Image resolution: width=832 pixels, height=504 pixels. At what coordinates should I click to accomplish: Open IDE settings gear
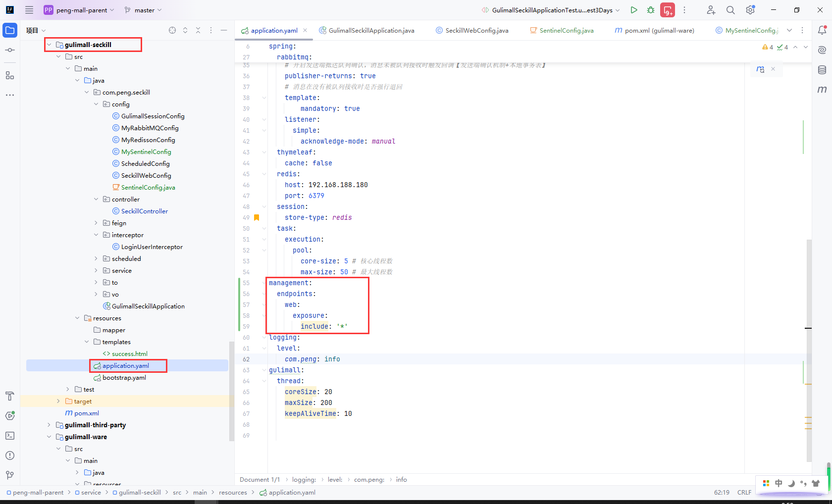click(x=750, y=10)
